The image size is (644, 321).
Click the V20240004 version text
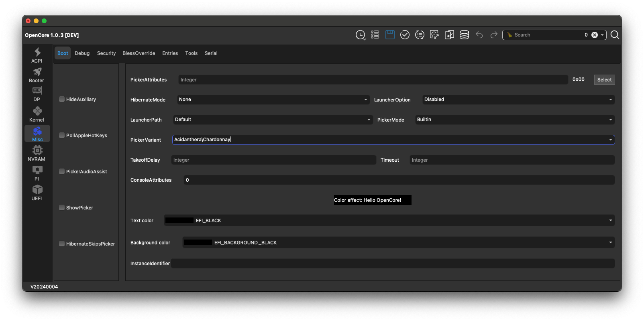44,286
